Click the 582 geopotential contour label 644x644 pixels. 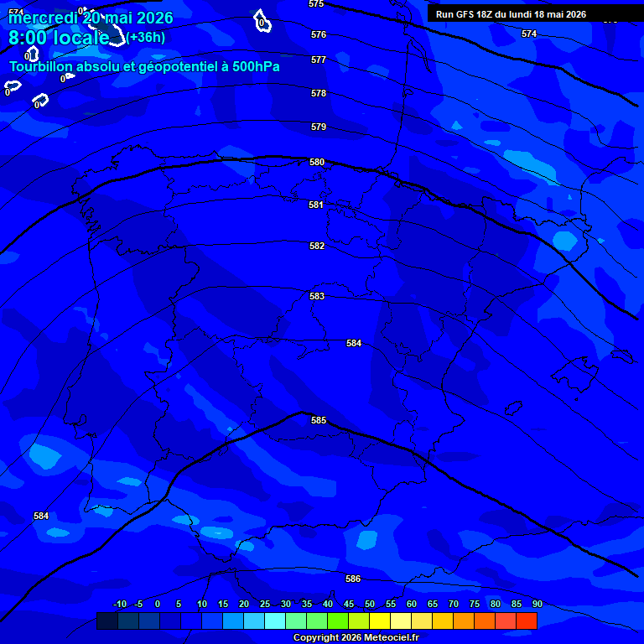317,246
